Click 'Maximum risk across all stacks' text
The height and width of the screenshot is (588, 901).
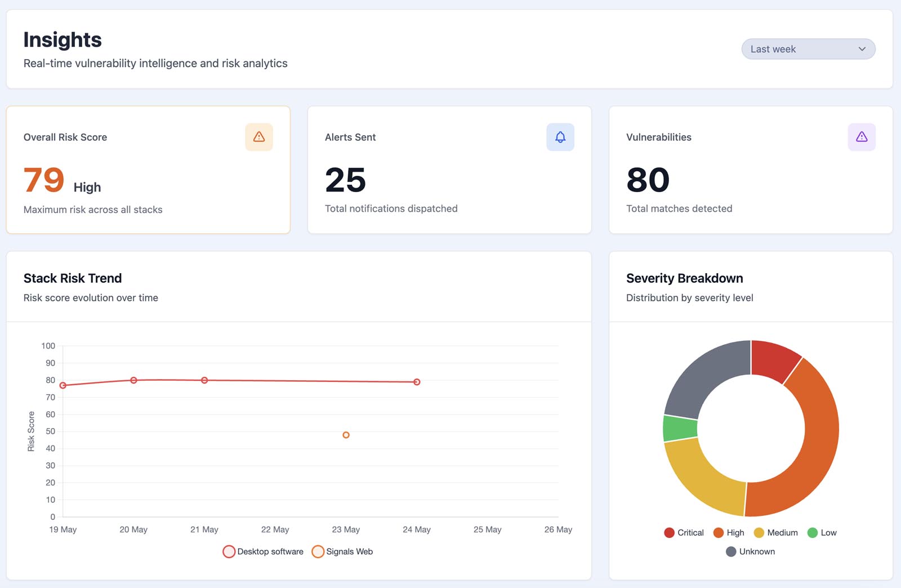point(93,210)
